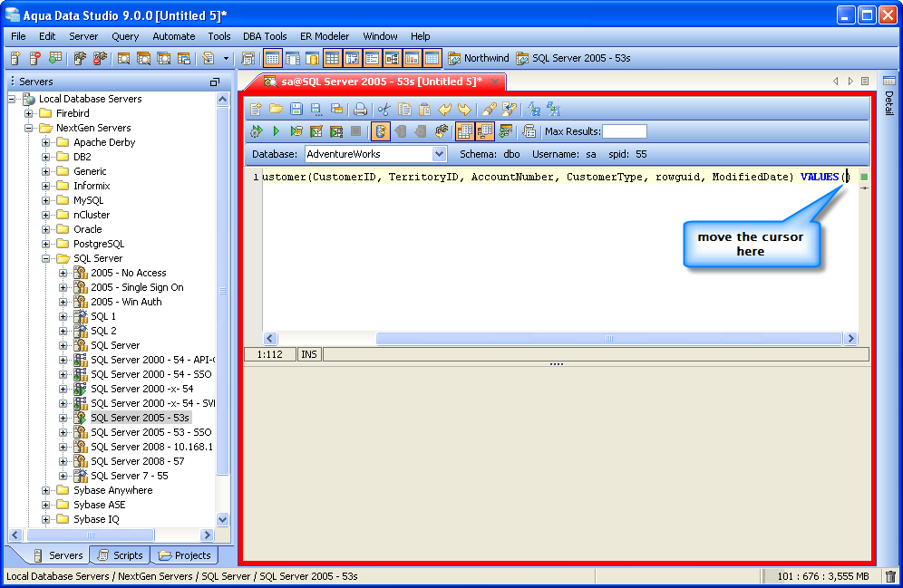Select the PostgreSQL folder

(x=99, y=244)
